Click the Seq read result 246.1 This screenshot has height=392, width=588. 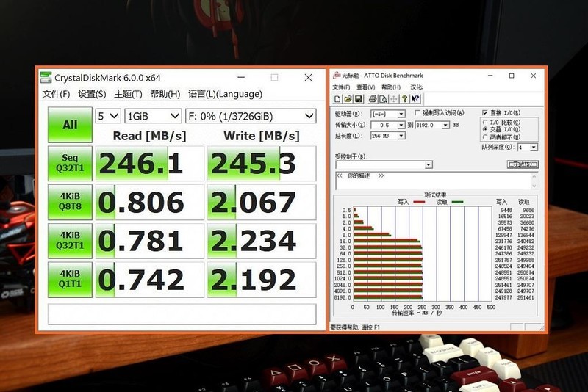pyautogui.click(x=150, y=164)
